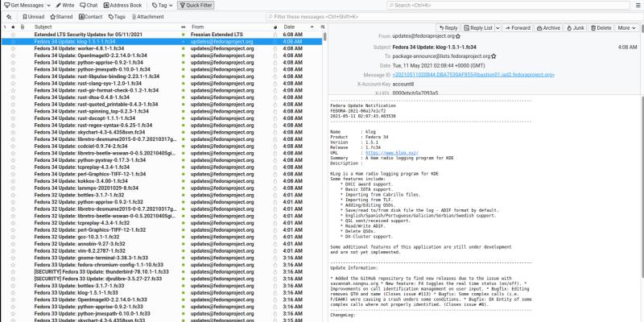Viewport: 644px width, 322px height.
Task: Star the updates@fedoraproject.org sender
Action: pos(458,37)
